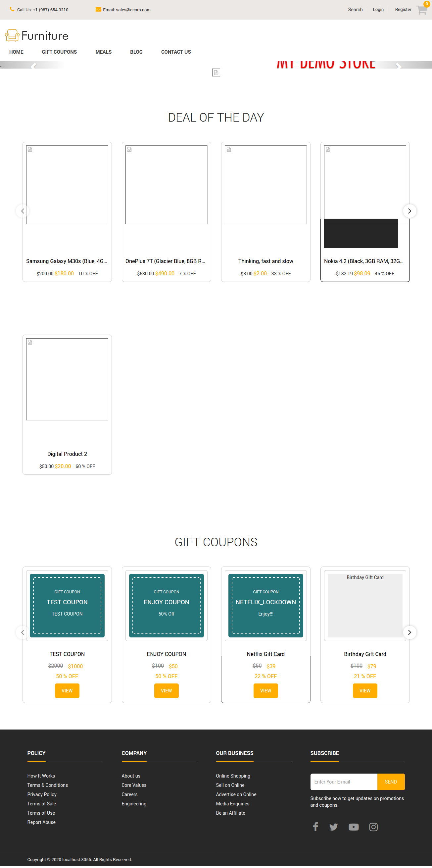This screenshot has height=868, width=432.
Task: Open the shopping cart icon
Action: [x=421, y=10]
